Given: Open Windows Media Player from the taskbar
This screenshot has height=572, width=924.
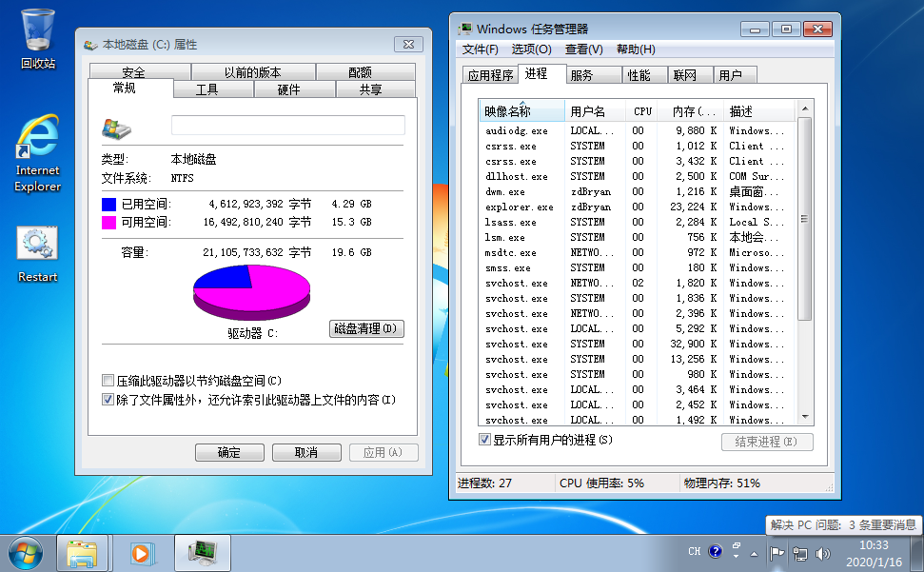Looking at the screenshot, I should [143, 553].
